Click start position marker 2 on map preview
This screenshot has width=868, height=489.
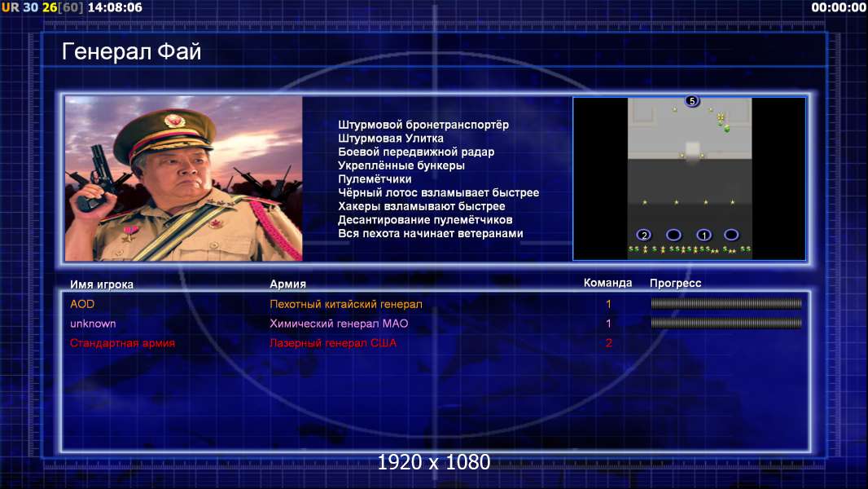tap(644, 235)
